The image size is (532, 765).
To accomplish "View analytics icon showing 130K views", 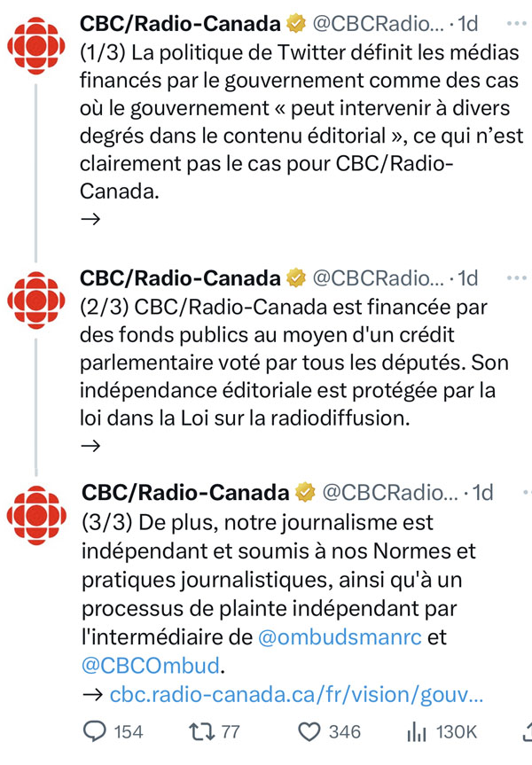I will (417, 732).
